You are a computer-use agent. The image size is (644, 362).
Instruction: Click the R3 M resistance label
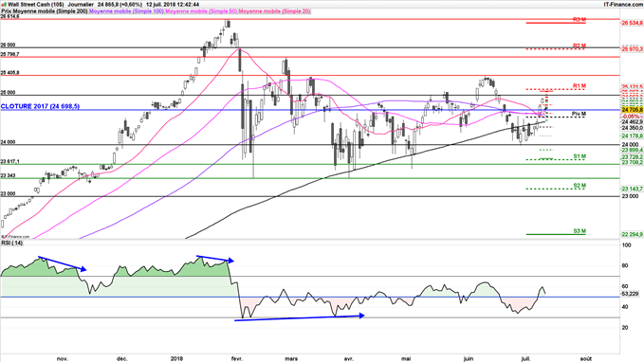pos(580,20)
